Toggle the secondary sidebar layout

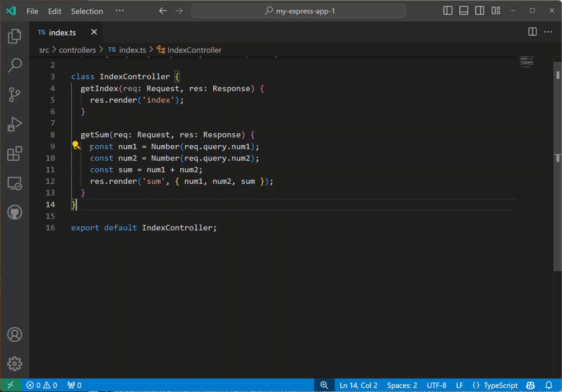pos(479,11)
